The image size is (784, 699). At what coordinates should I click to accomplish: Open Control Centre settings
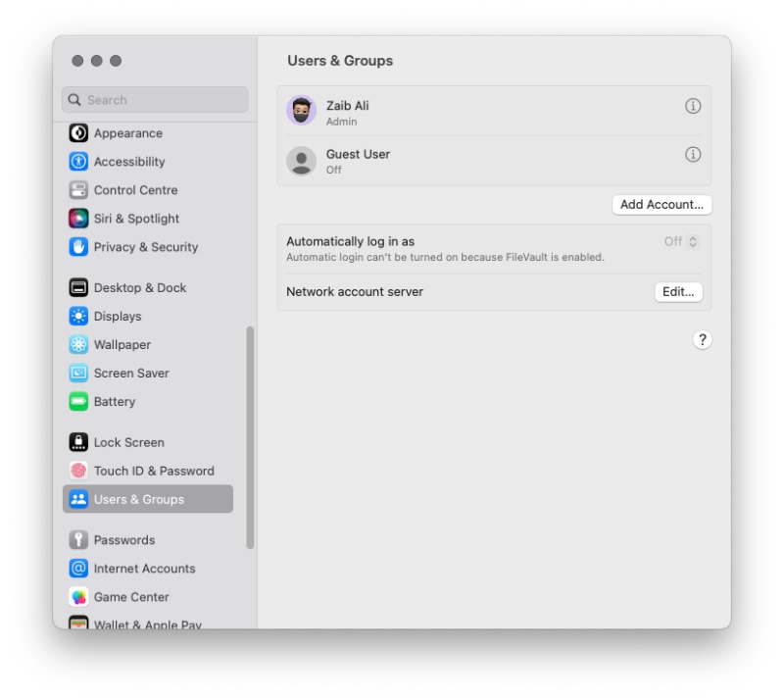[x=148, y=190]
